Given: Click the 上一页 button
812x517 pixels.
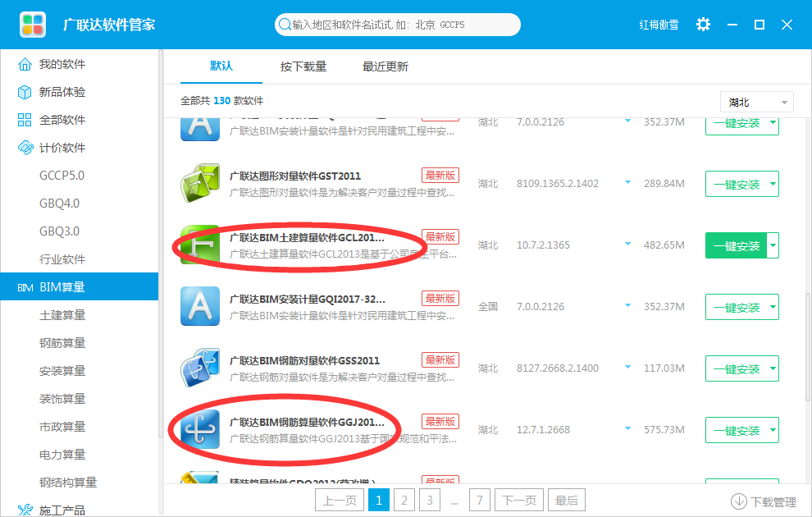Looking at the screenshot, I should coord(340,500).
